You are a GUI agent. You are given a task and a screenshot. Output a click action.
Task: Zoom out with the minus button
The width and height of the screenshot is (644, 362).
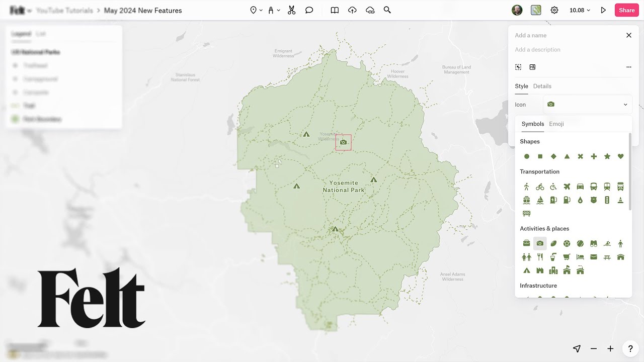(594, 348)
